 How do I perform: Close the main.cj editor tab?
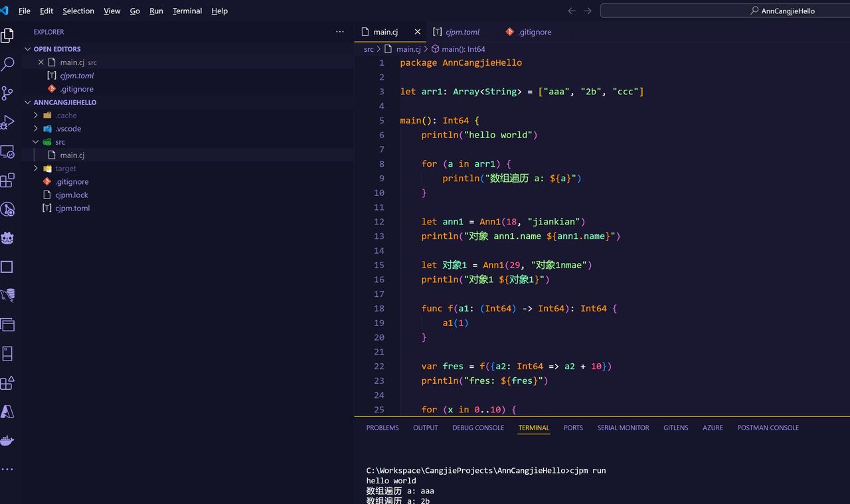[x=418, y=32]
